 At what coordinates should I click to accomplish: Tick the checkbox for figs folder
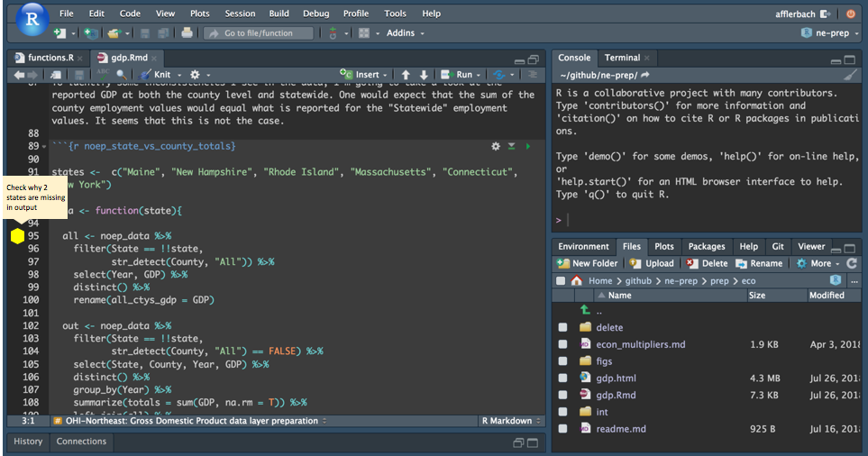[x=562, y=360]
